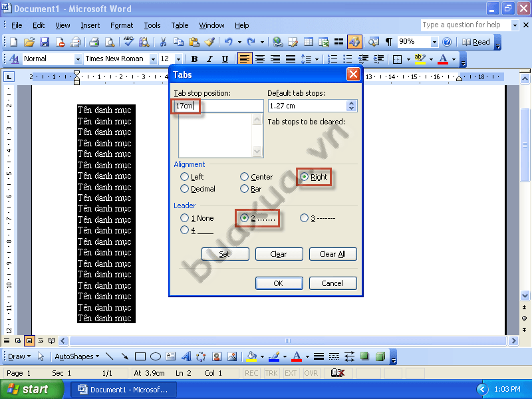The height and width of the screenshot is (399, 532).
Task: Insert an Excel worksheet icon
Action: pos(324,42)
